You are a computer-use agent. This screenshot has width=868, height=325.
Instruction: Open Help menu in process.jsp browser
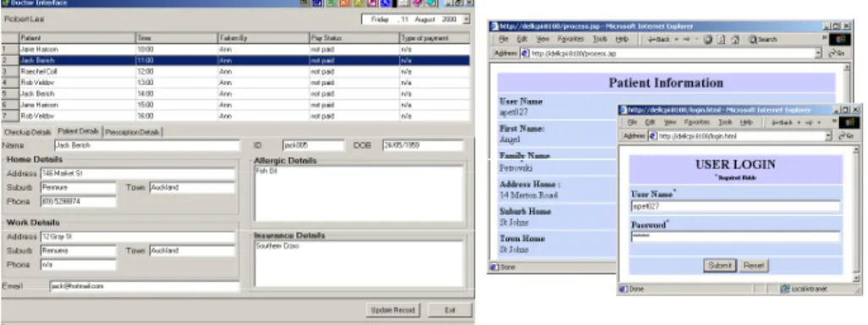pos(622,39)
